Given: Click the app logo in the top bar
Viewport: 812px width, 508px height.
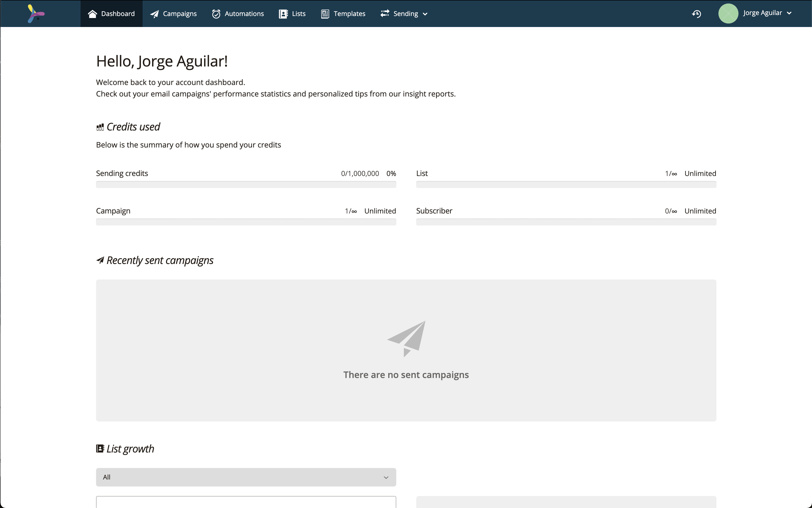Looking at the screenshot, I should (36, 13).
